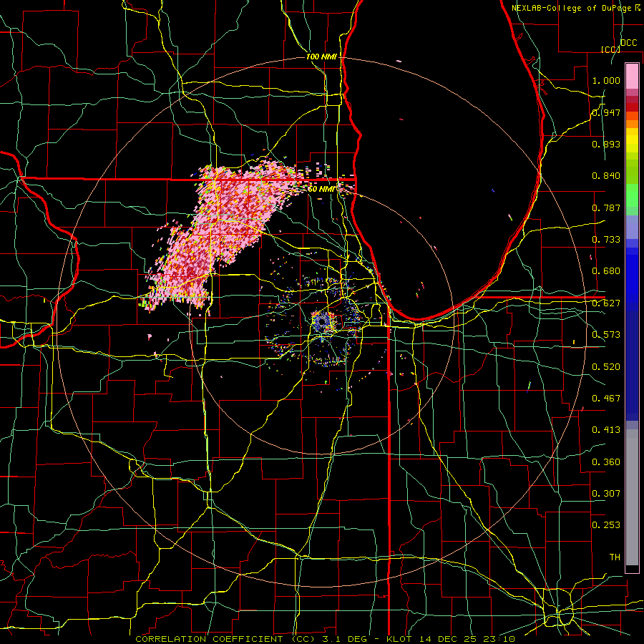Click the 0.360 legend value

tap(606, 462)
